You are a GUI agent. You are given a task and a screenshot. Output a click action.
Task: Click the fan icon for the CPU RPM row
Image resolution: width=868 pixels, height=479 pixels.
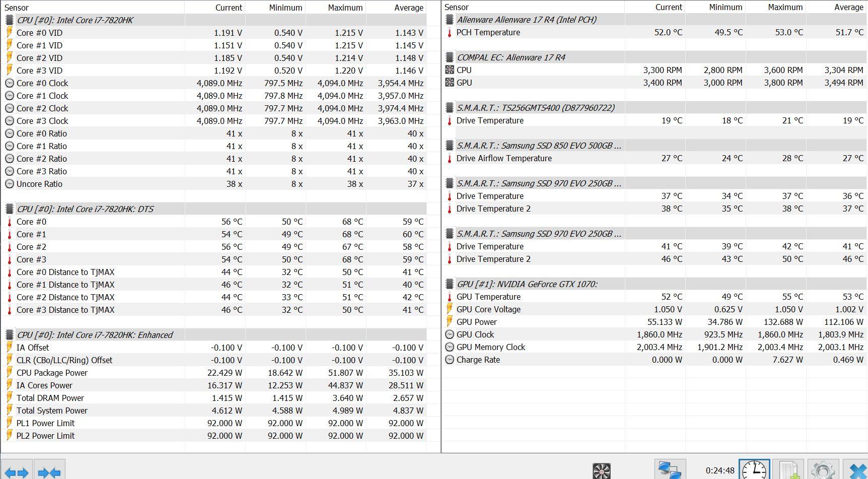tap(450, 70)
